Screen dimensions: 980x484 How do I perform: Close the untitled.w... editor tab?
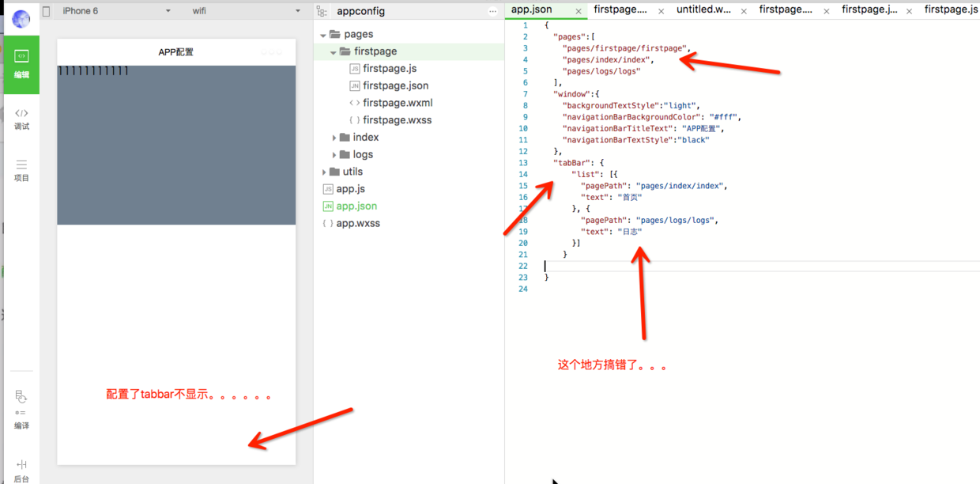pyautogui.click(x=744, y=11)
